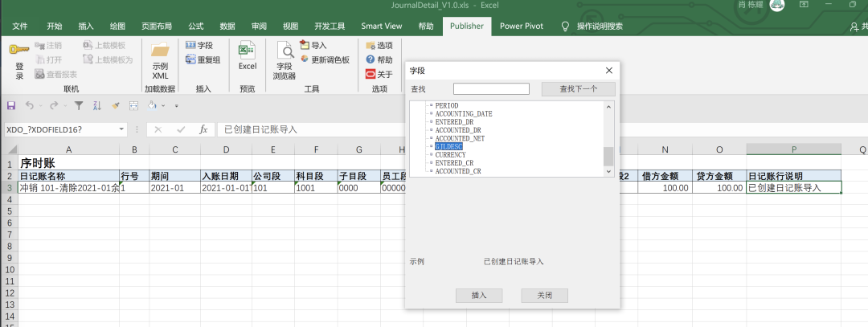The width and height of the screenshot is (868, 327).
Task: Click the 上载模板 ribbon command
Action: coord(104,45)
